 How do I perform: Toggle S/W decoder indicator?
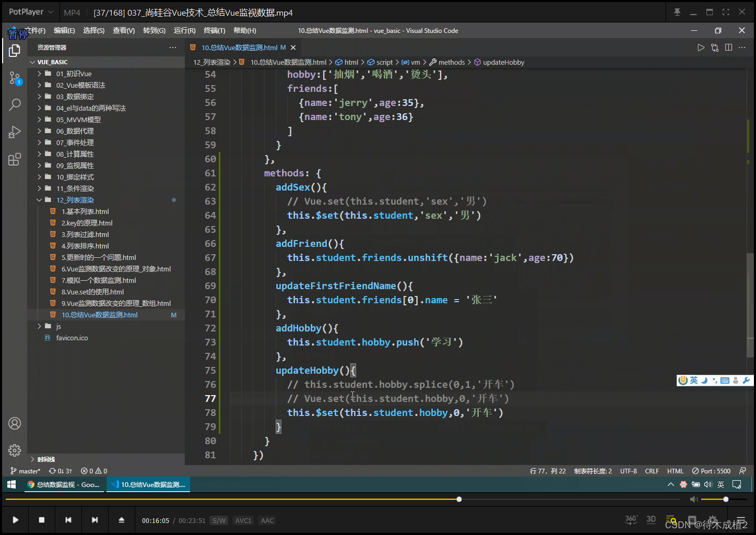click(219, 520)
